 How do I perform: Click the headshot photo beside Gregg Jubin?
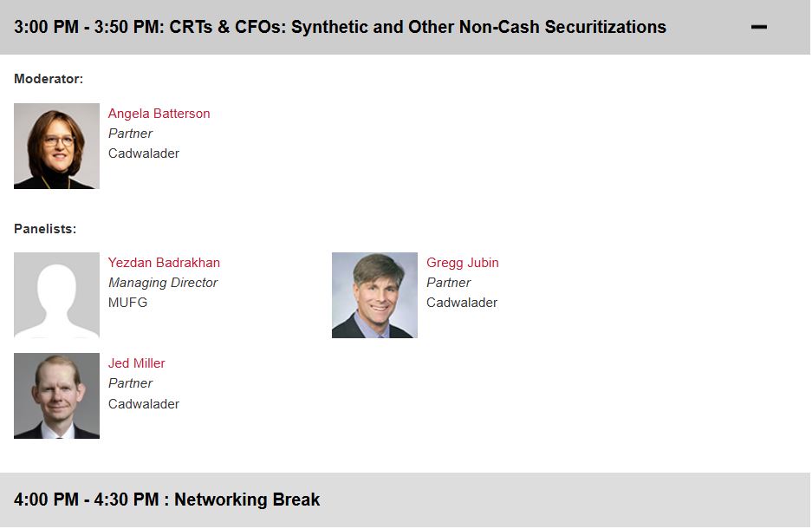click(x=374, y=295)
